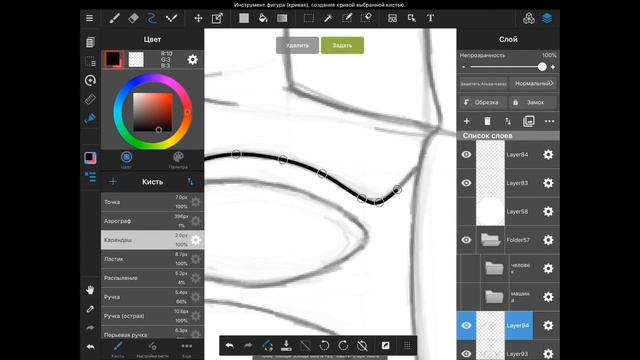Open Карандаш brush settings gear
Screen dimensions: 640x360
(x=196, y=240)
